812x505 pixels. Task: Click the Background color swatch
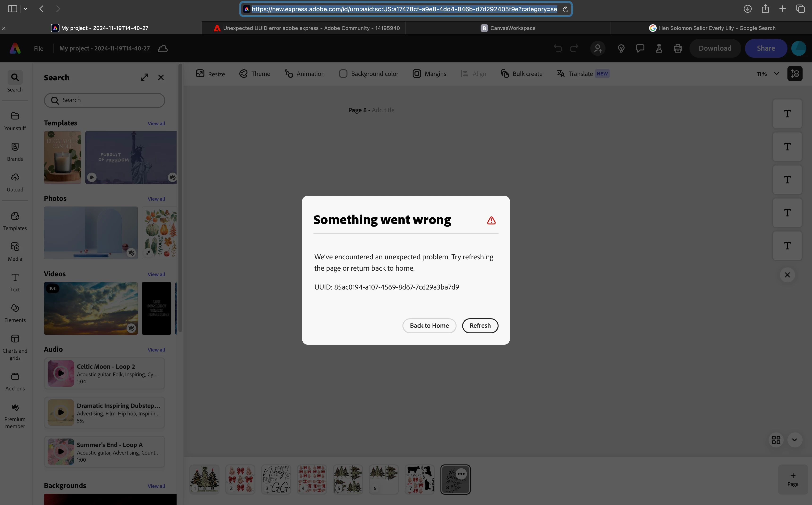pyautogui.click(x=343, y=74)
